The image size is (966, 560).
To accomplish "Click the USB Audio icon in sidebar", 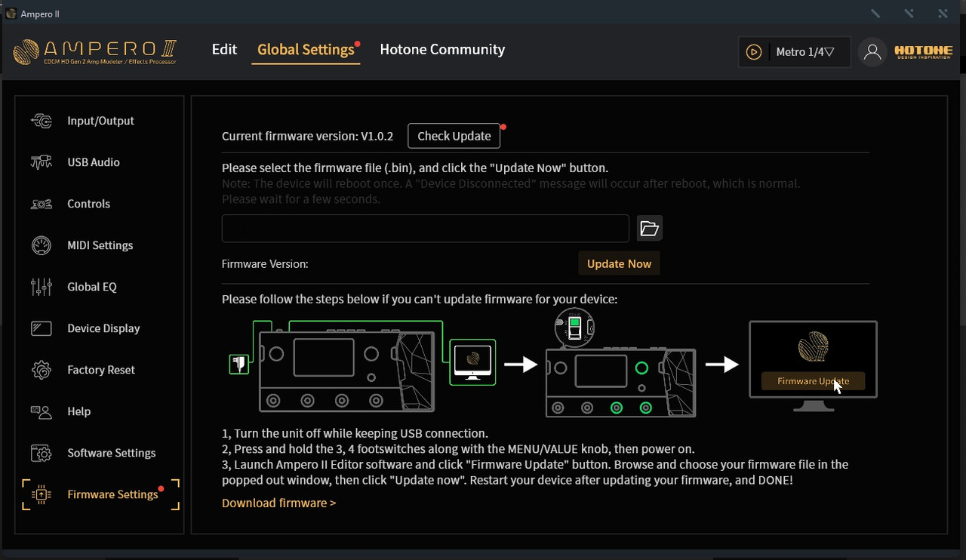I will tap(41, 162).
